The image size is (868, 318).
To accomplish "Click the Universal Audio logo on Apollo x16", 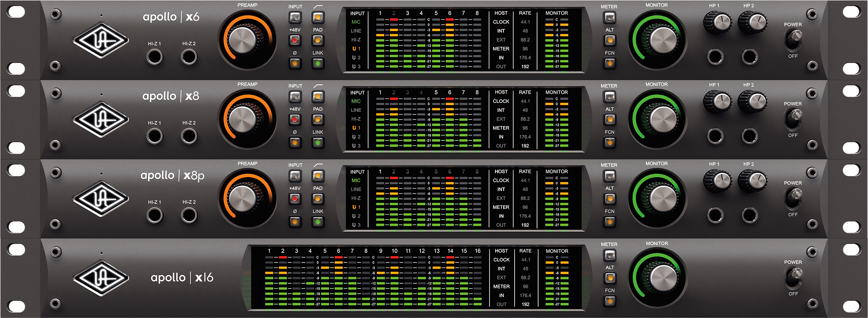I will pos(101,278).
